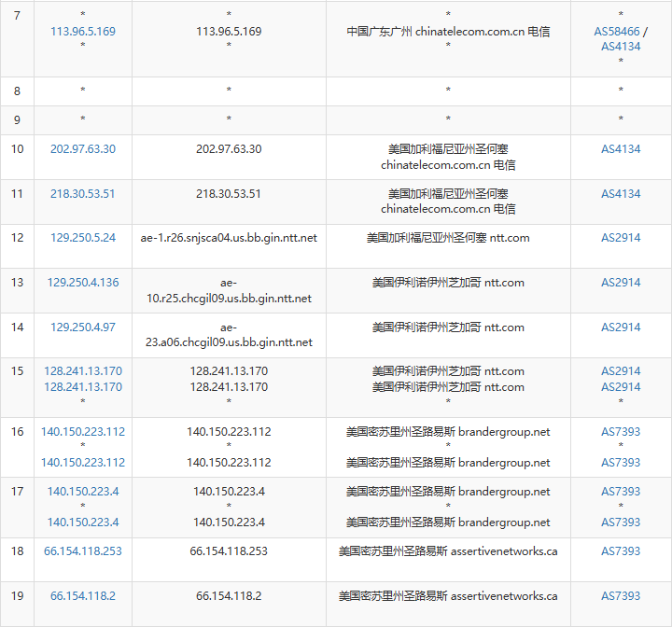Select first brandergroup.net location in hop 16

448,432
